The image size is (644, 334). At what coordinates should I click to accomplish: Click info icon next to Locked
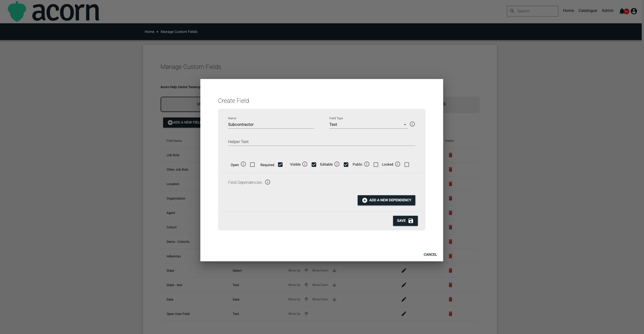pyautogui.click(x=398, y=164)
